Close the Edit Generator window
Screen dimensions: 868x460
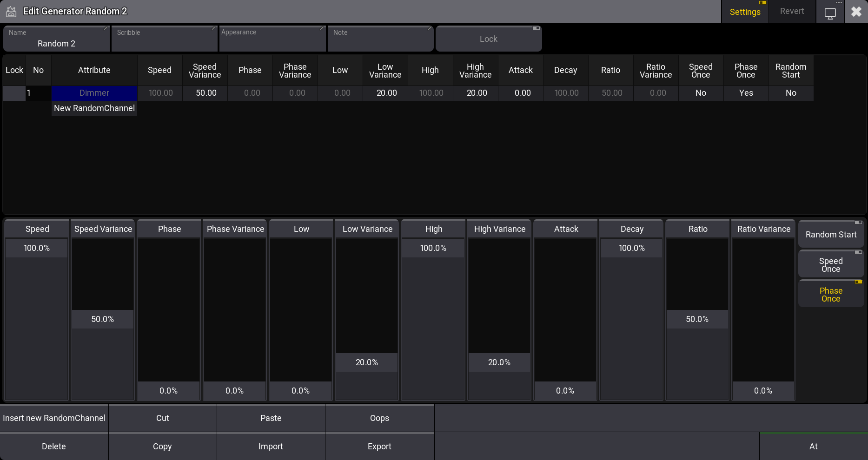coord(856,12)
